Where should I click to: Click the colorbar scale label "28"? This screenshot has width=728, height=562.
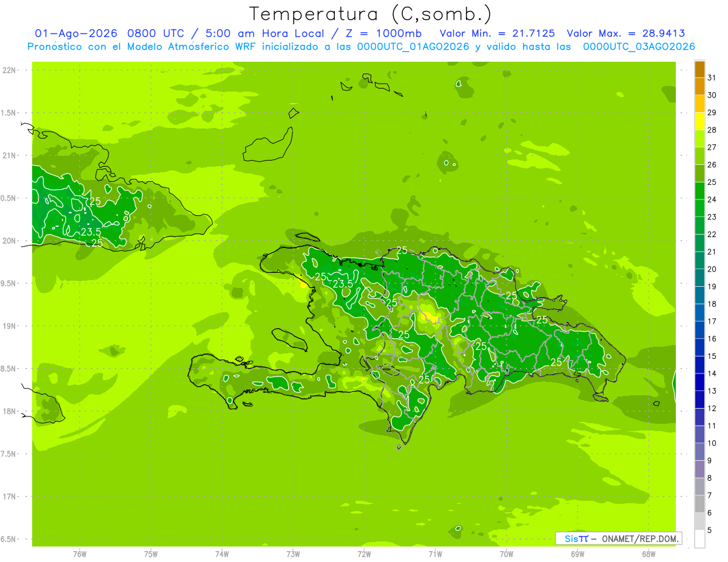click(712, 129)
